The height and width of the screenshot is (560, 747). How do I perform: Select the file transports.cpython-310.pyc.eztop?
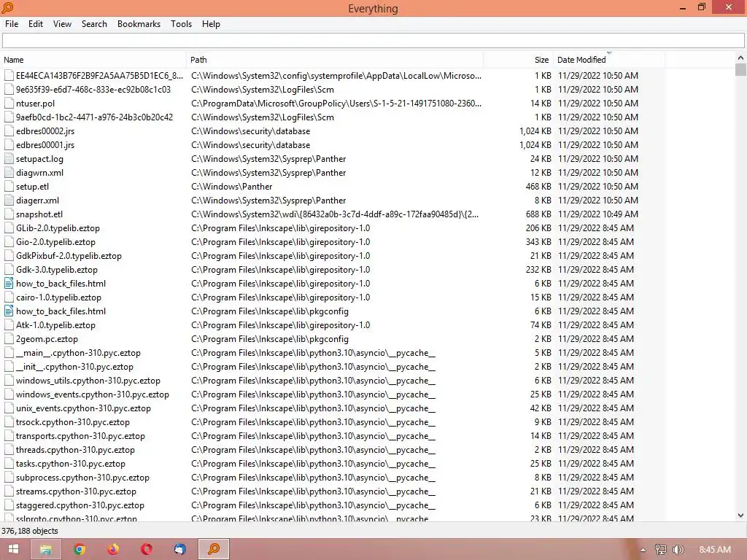80,436
